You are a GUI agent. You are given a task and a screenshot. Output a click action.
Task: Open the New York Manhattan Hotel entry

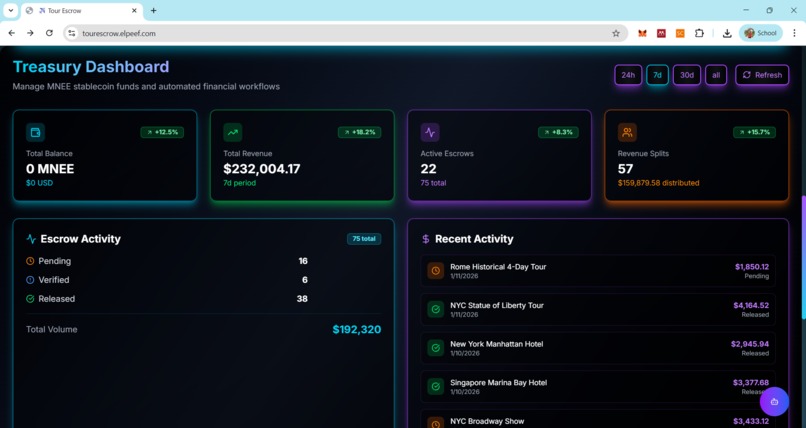(x=598, y=348)
